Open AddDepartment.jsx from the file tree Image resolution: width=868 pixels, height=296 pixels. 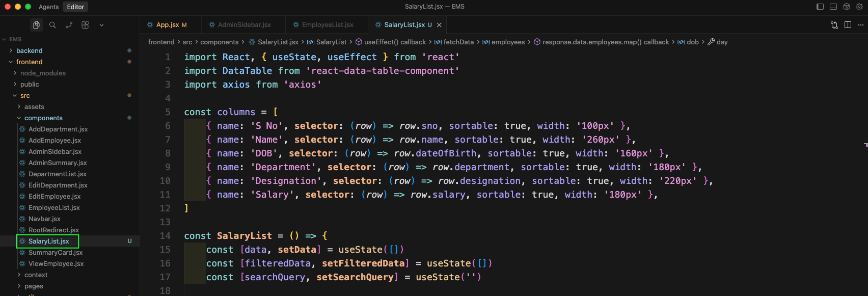[58, 129]
